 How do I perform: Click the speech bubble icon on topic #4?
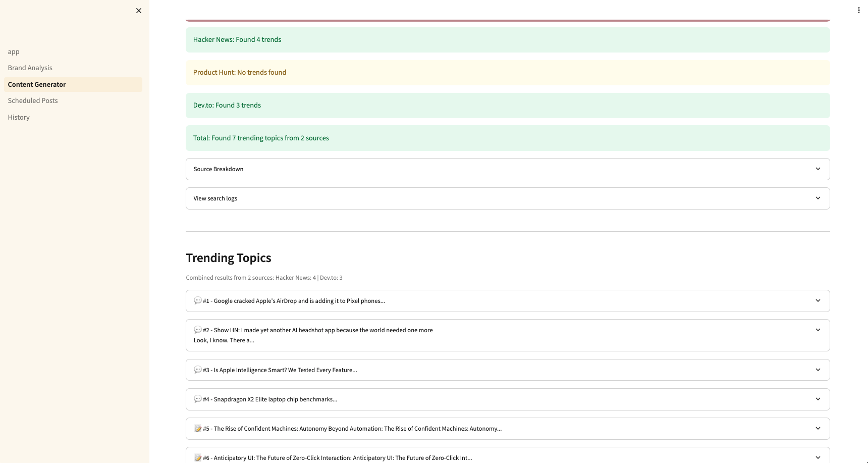(x=198, y=399)
